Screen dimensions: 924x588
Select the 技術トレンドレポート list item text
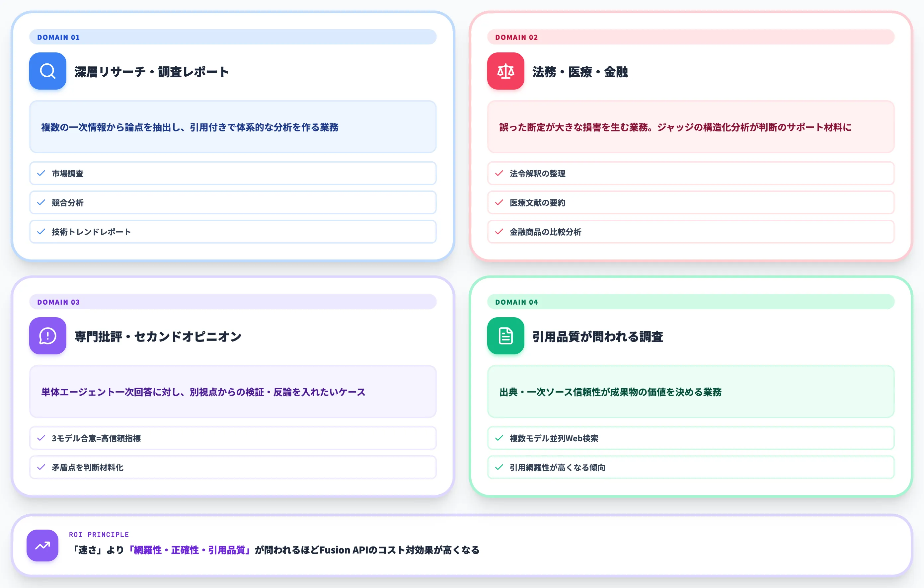point(91,232)
